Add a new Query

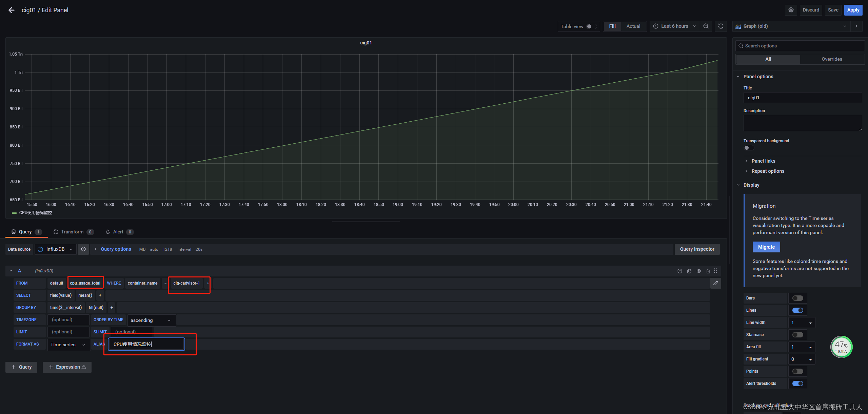click(21, 367)
